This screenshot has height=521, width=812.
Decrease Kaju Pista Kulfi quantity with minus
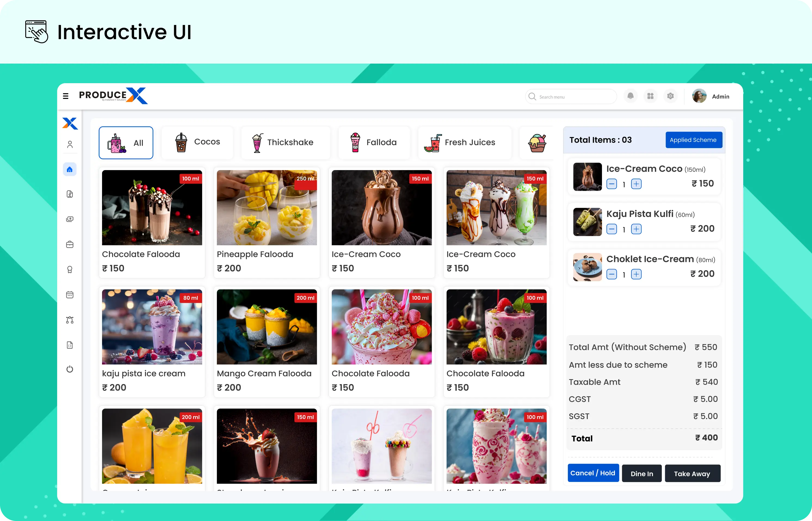pyautogui.click(x=612, y=229)
